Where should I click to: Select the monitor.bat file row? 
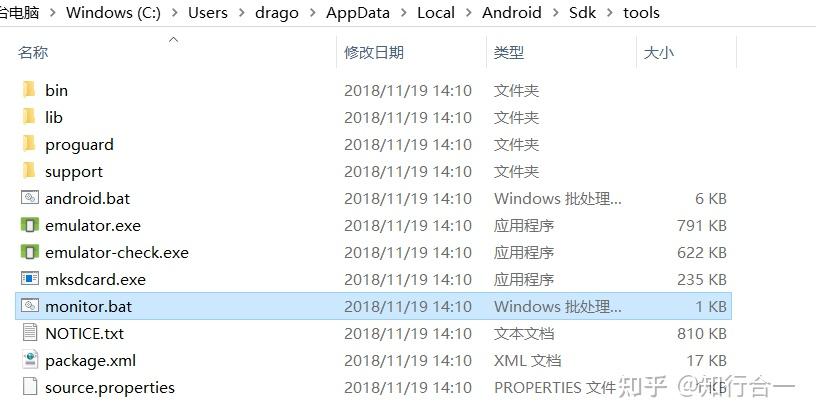tap(373, 306)
